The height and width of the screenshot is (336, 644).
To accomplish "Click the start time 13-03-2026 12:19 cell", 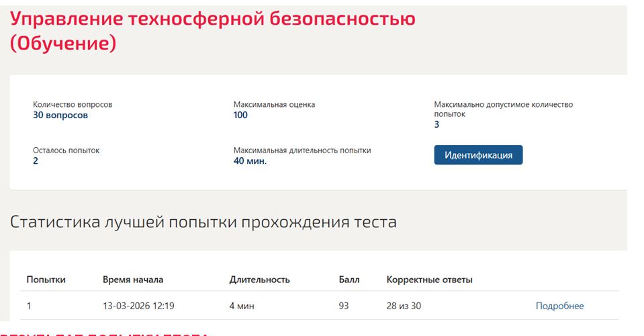I will [x=138, y=306].
